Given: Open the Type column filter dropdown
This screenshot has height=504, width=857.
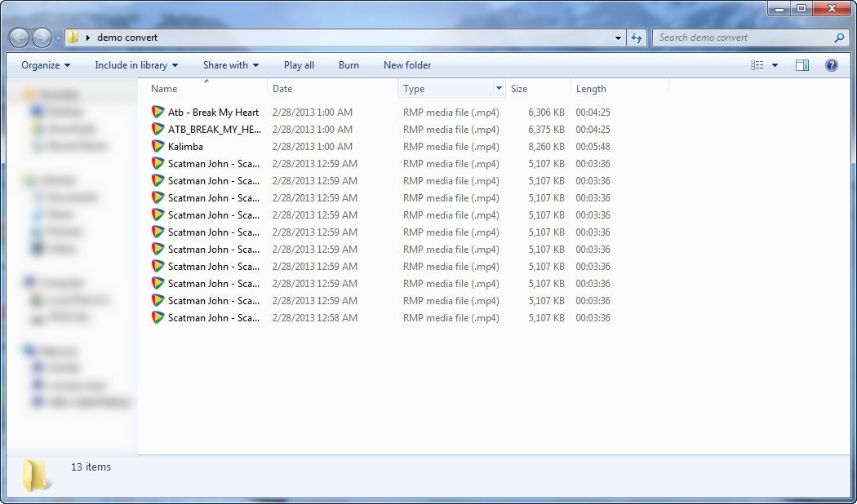Looking at the screenshot, I should point(497,88).
